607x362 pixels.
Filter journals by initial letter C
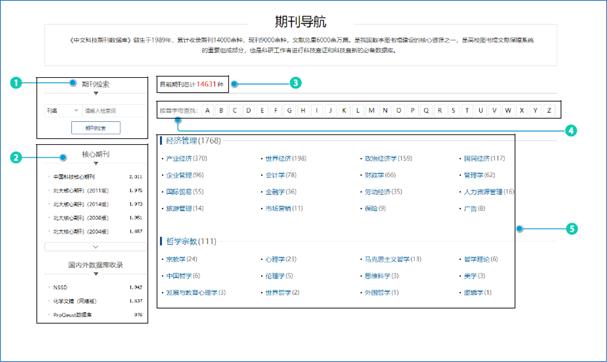click(235, 110)
